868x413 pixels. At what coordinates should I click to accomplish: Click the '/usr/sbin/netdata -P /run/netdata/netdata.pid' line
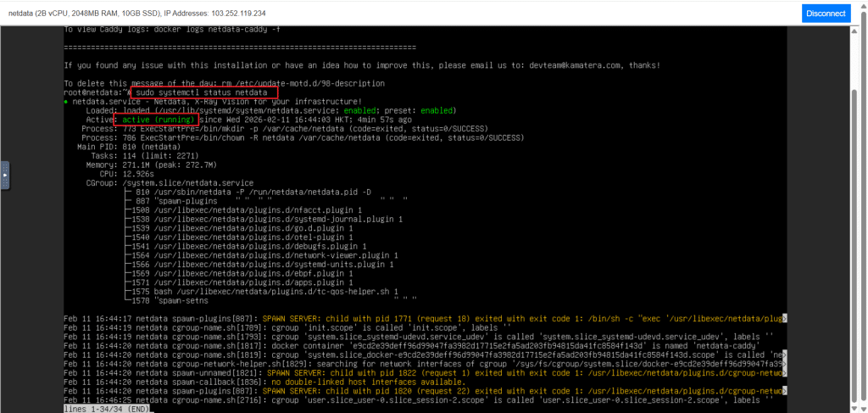[248, 193]
